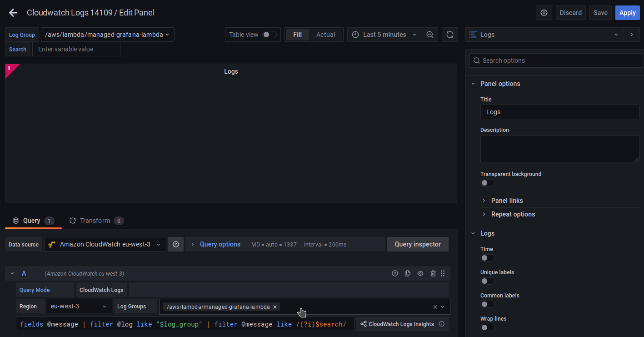Switch to the Transform tab
The height and width of the screenshot is (337, 644).
point(96,221)
